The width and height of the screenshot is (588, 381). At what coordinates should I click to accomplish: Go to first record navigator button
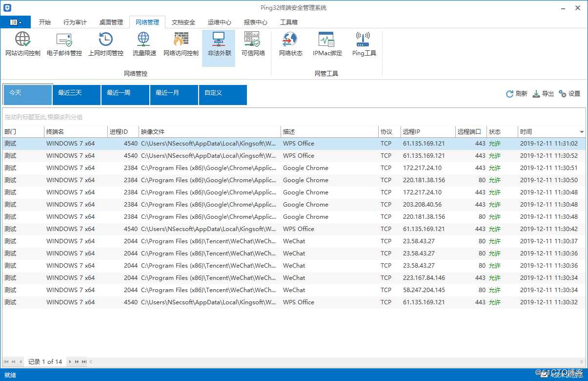click(6, 362)
